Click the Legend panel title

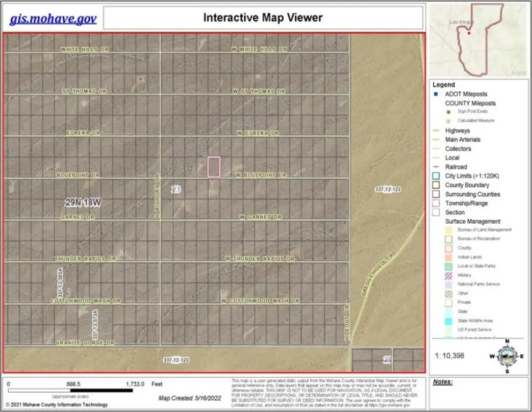click(x=443, y=85)
